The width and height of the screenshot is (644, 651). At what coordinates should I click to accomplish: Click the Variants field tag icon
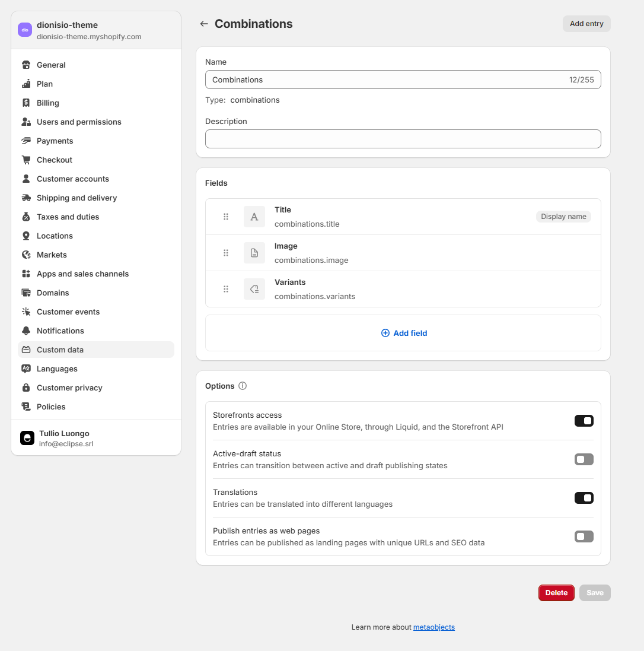click(254, 289)
